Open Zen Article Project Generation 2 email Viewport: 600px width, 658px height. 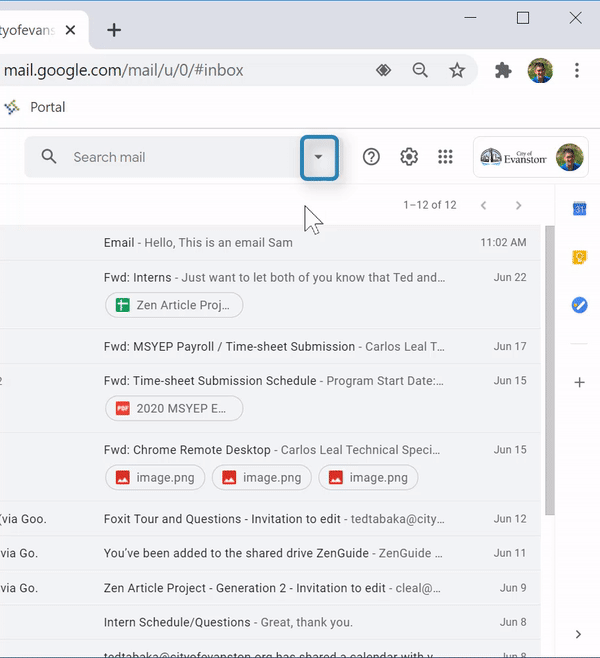pos(270,588)
